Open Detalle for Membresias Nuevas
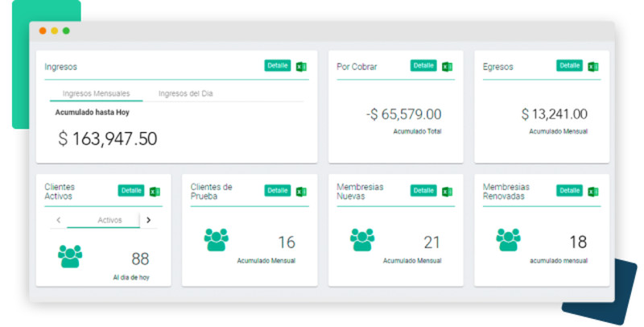Viewport: 644px width, 327px height. tap(423, 191)
